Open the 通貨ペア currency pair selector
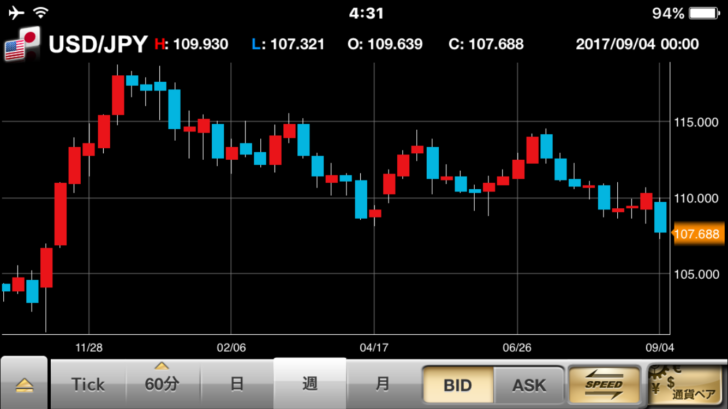 [686, 384]
